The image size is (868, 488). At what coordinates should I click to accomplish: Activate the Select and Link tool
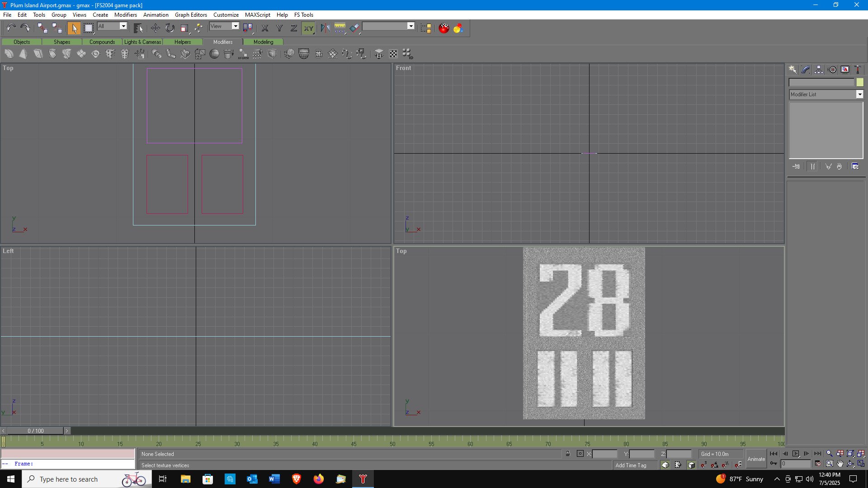[x=42, y=28]
